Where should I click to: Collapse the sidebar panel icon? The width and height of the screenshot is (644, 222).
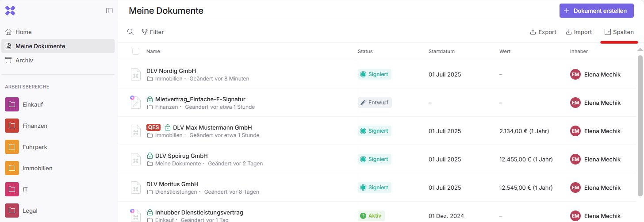click(x=109, y=11)
